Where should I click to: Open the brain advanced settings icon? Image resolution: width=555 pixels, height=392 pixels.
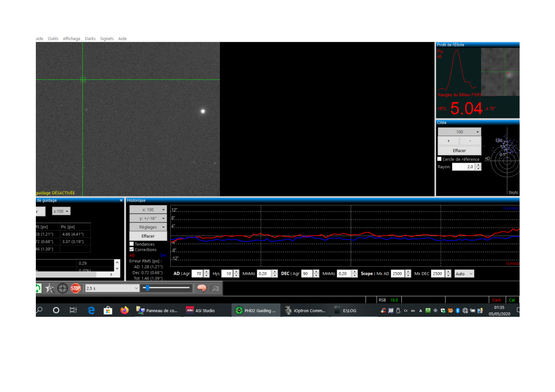tap(202, 289)
